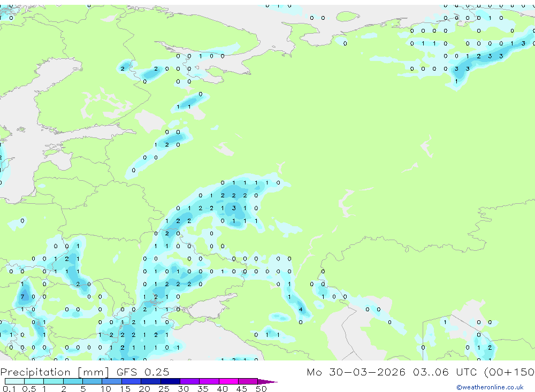The height and width of the screenshot is (392, 535).
Task: Select the 5–10 mm legend color swatch
Action: 93,381
